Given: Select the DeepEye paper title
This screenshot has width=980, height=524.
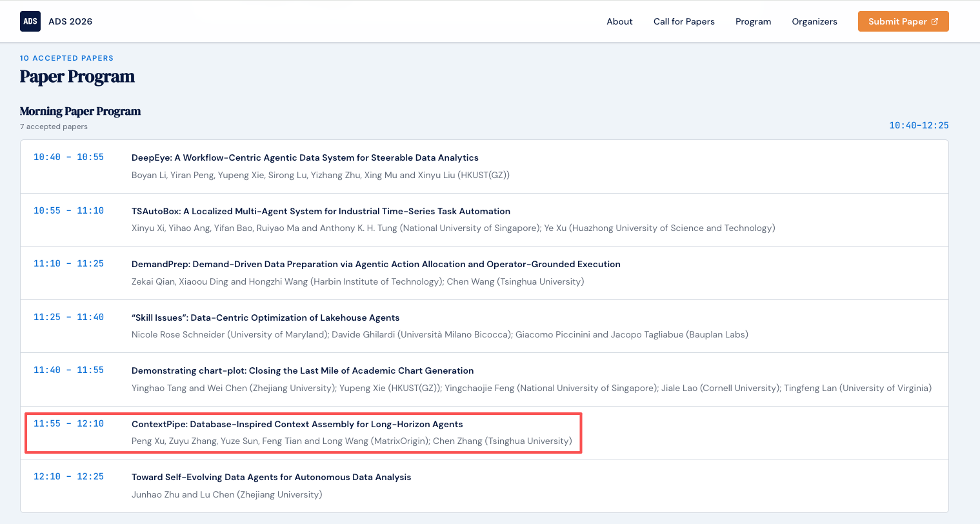Looking at the screenshot, I should [305, 157].
